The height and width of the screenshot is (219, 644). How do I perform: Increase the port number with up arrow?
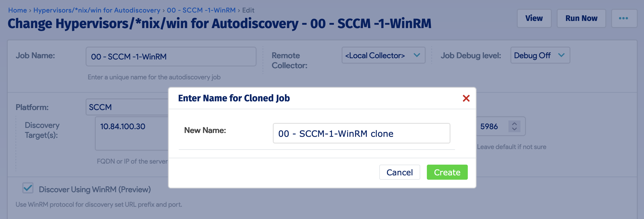tap(514, 124)
